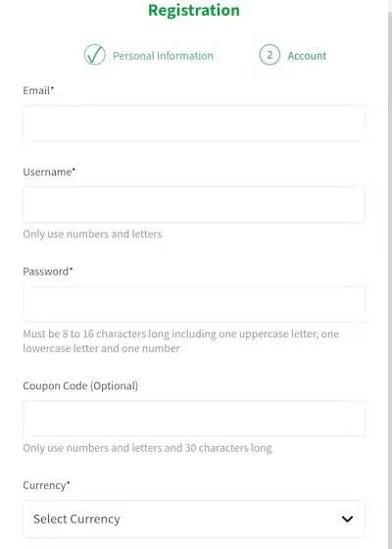Click the Username field label
The width and height of the screenshot is (392, 549).
pos(49,172)
